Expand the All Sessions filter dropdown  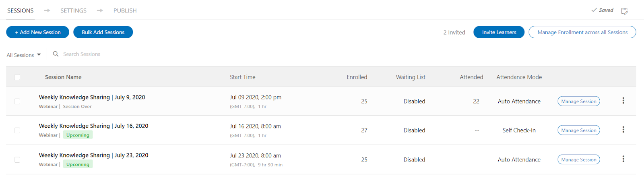point(24,55)
